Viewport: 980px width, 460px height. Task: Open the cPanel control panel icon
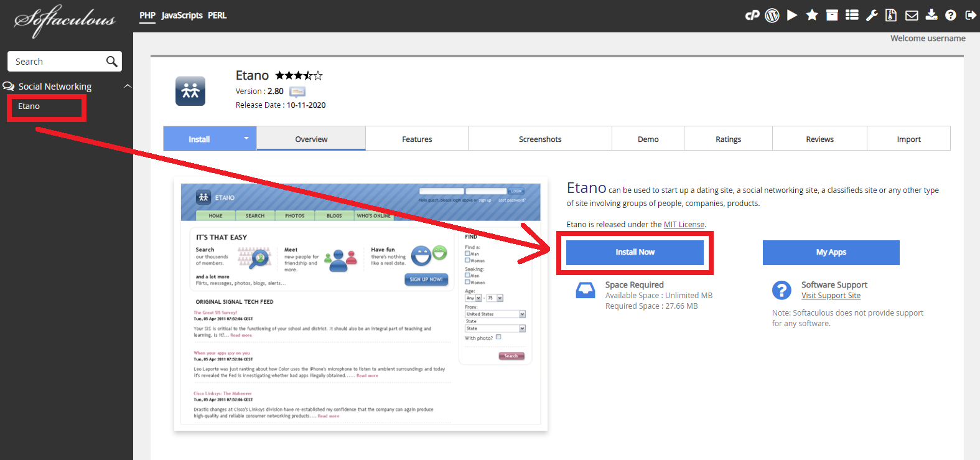(x=752, y=16)
